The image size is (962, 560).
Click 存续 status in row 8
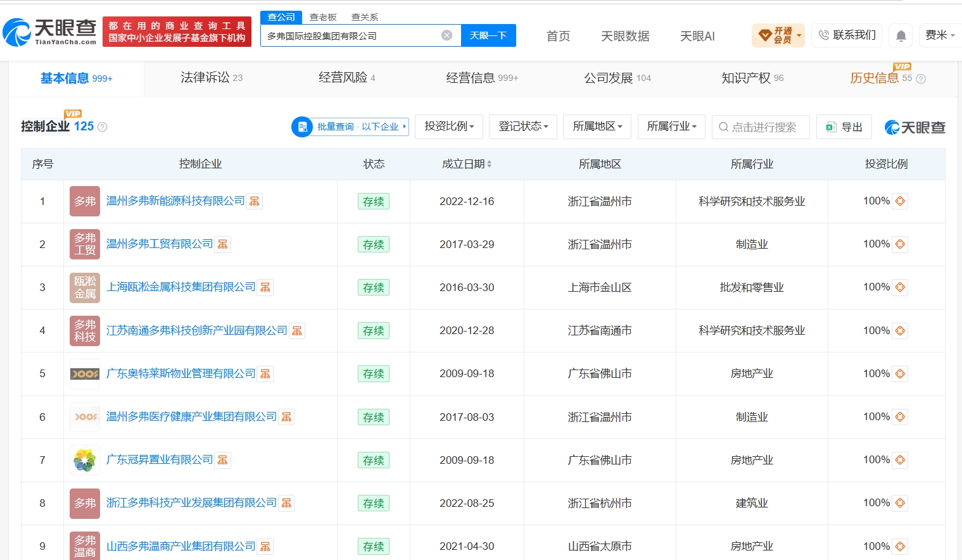(374, 503)
